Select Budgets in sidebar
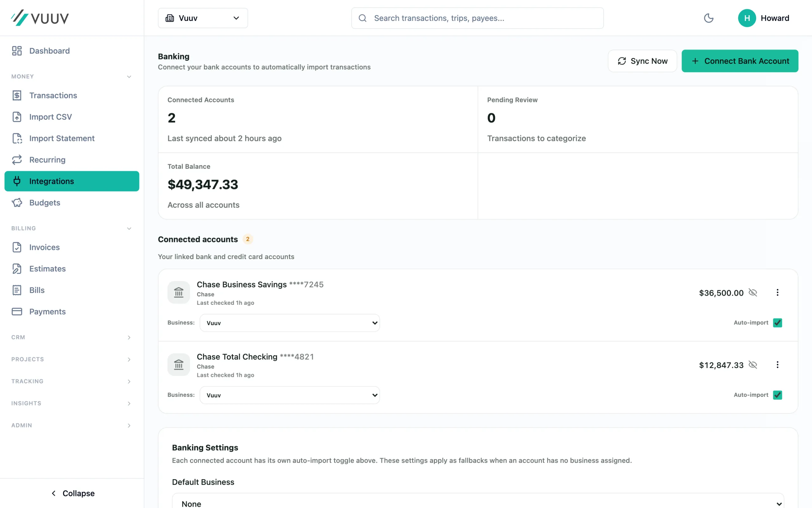Screen dimensions: 812x508 (72, 203)
